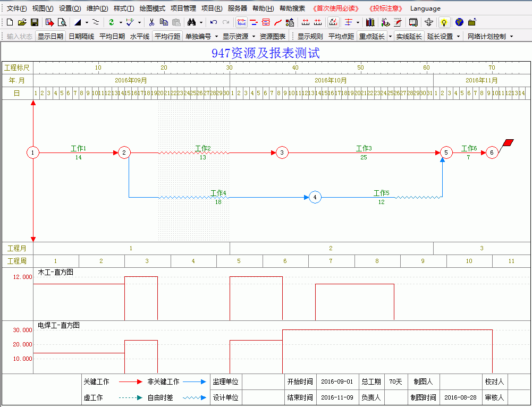This screenshot has width=532, height=407.
Task: Click the green refresh arrows icon
Action: tap(111, 22)
